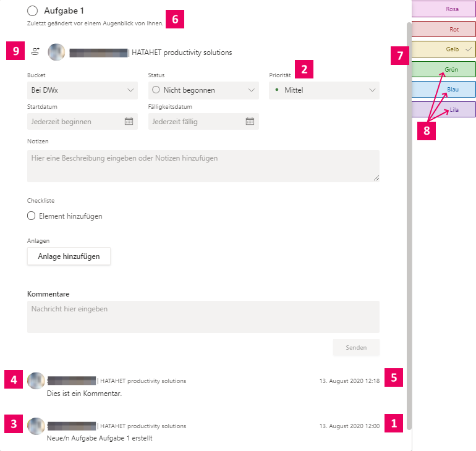Click into the Notizen description field
This screenshot has height=451, width=476.
pyautogui.click(x=203, y=166)
